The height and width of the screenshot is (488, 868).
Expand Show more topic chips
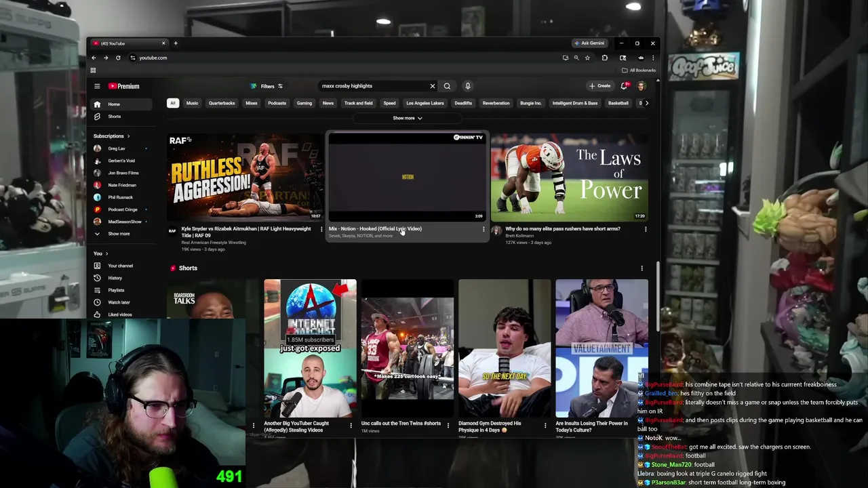coord(408,118)
